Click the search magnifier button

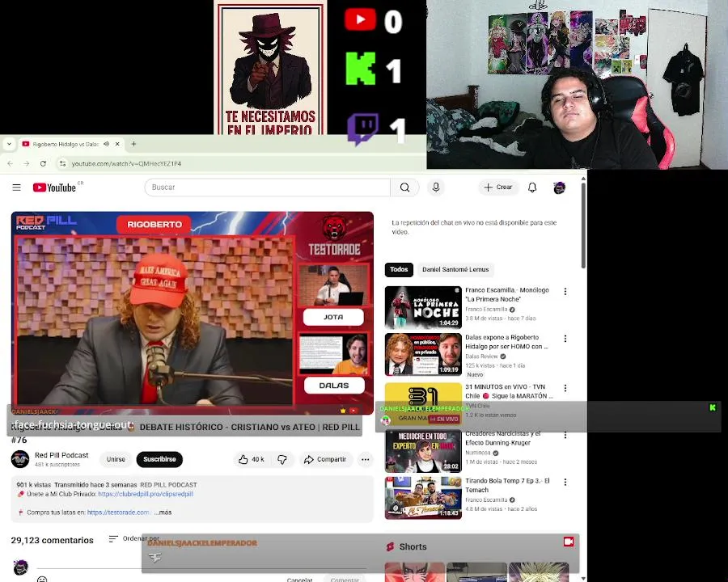[405, 188]
